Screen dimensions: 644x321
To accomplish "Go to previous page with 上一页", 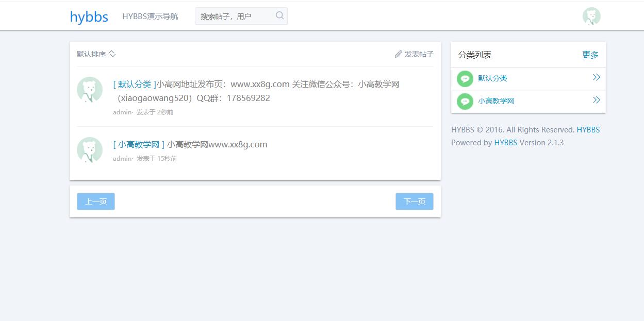I will click(x=96, y=201).
